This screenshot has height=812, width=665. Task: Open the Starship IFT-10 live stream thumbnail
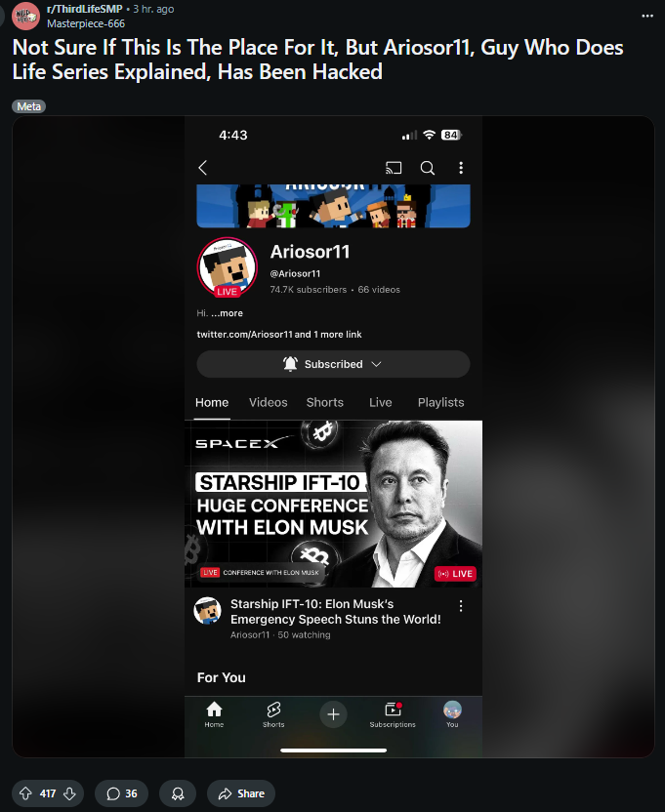(333, 504)
